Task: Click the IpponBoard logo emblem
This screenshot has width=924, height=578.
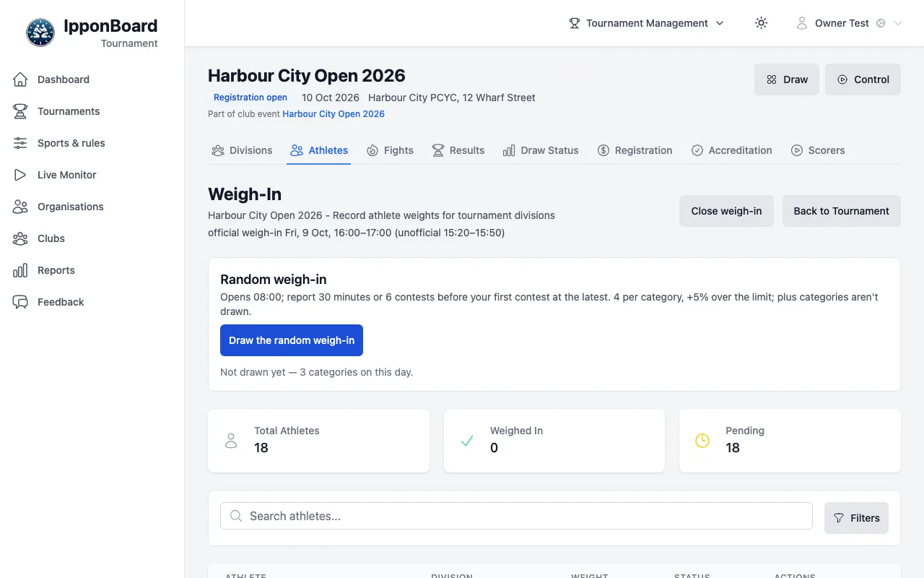Action: tap(40, 33)
